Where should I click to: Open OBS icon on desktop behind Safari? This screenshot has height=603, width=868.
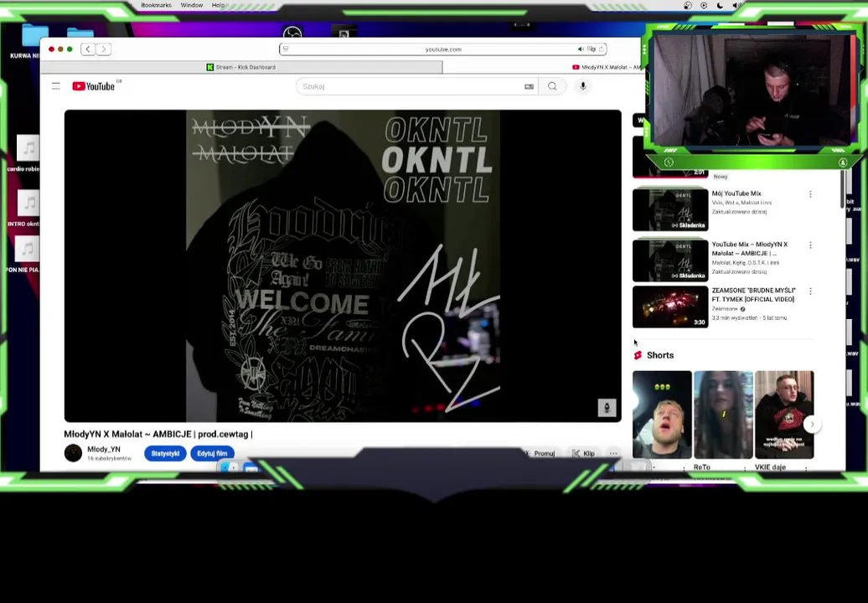292,32
